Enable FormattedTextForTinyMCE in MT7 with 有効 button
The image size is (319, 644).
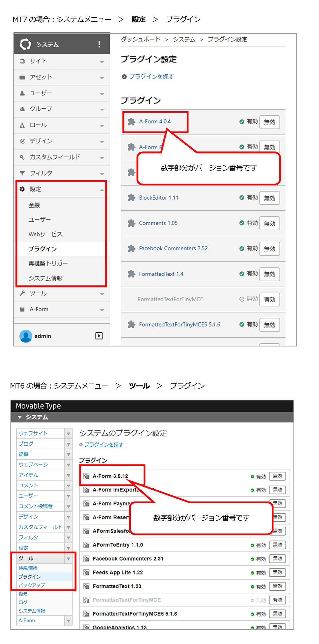pos(270,299)
